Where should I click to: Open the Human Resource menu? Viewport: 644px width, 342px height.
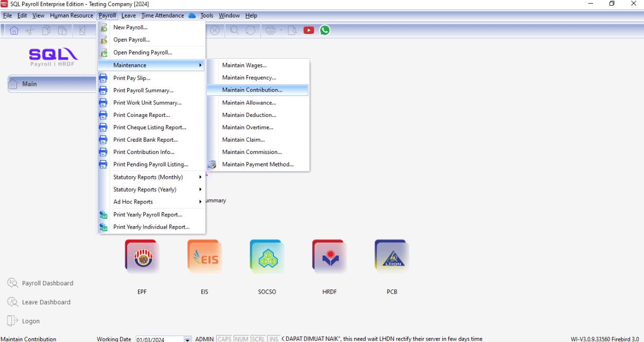pos(72,15)
